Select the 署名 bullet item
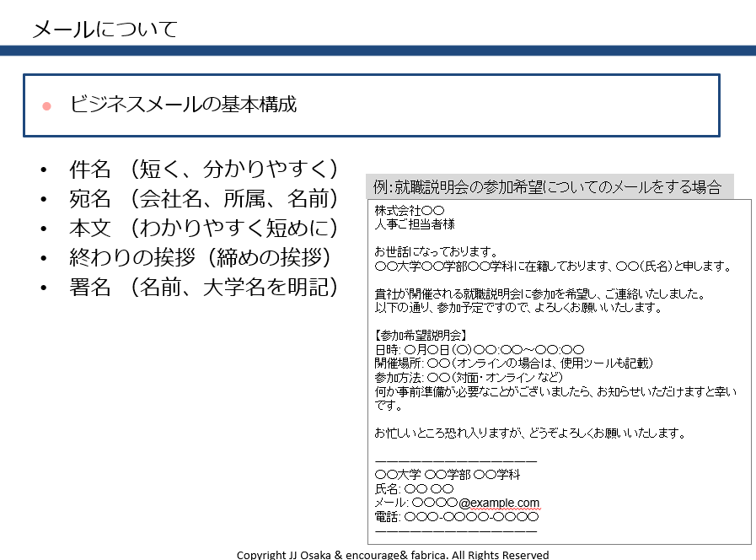Viewport: 756px width, 560px height. point(203,288)
